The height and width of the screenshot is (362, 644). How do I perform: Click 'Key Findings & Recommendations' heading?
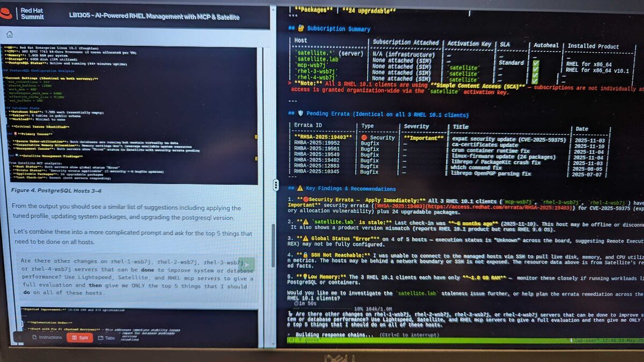point(350,189)
